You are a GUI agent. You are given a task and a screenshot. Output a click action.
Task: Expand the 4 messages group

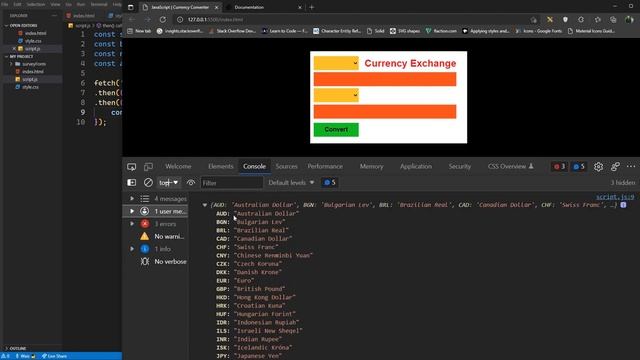click(132, 198)
